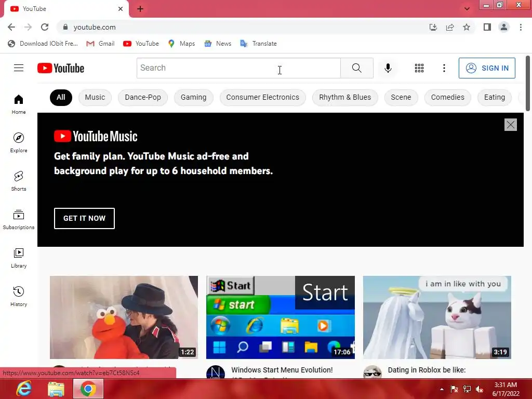Show hidden tray icons arrow

tap(442, 389)
